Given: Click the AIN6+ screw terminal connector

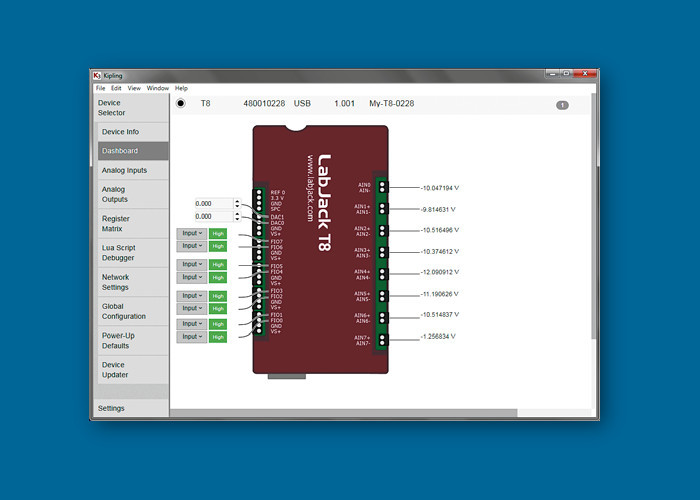Looking at the screenshot, I should (382, 317).
